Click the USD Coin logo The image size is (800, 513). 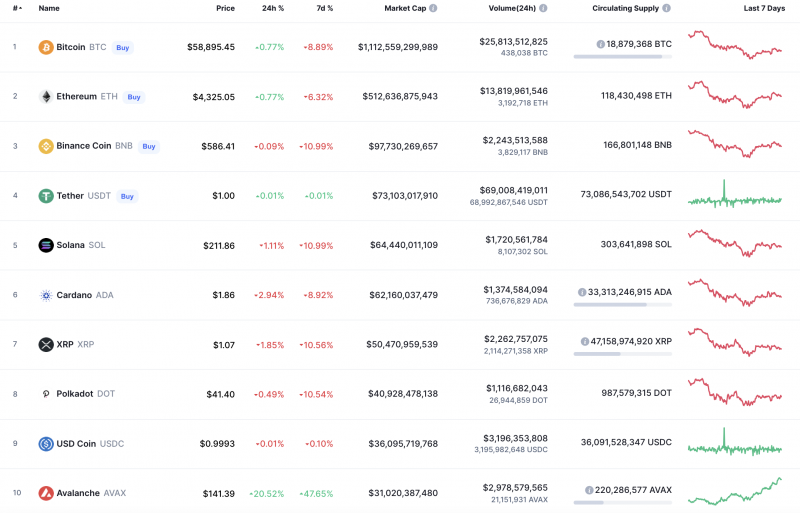[x=46, y=444]
